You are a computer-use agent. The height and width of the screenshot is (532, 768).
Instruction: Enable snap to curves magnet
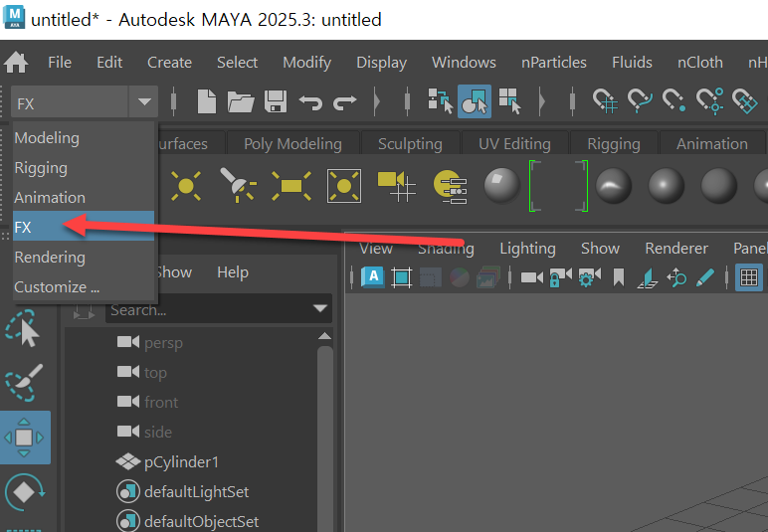click(640, 101)
